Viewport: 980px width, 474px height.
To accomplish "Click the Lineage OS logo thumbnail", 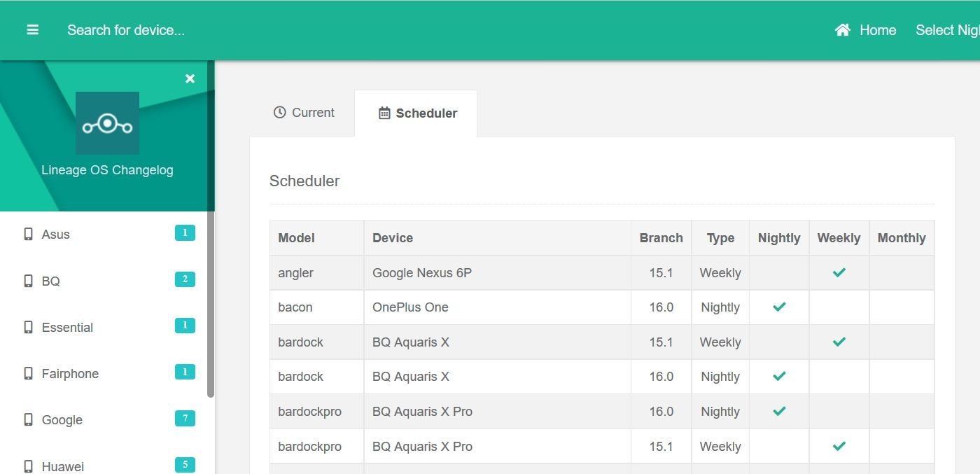I will click(x=107, y=123).
